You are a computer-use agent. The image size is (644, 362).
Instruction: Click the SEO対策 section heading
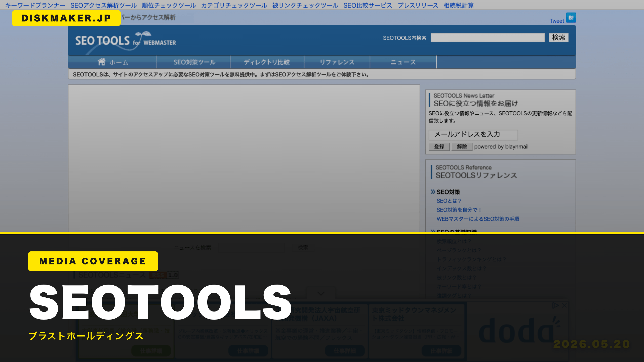coord(448,192)
